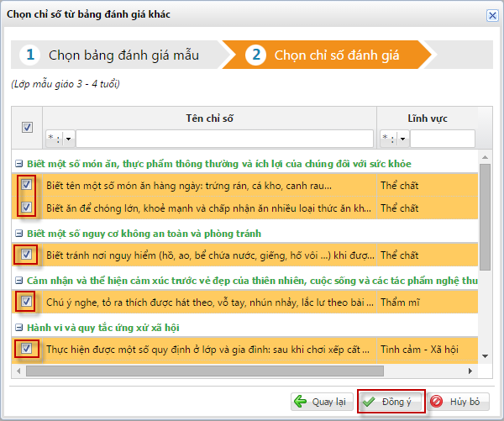This screenshot has height=421, width=504.
Task: Click the Lĩnh vực filter text box
Action: coord(443,139)
